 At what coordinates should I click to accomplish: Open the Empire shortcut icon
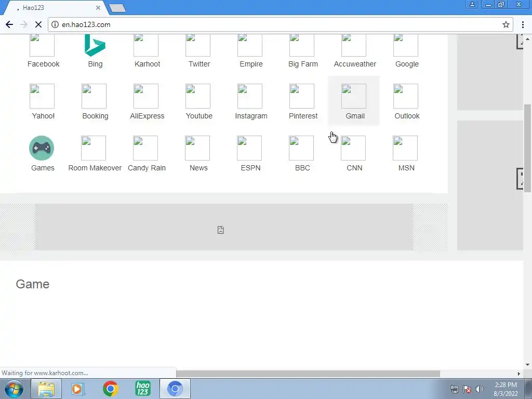click(250, 46)
